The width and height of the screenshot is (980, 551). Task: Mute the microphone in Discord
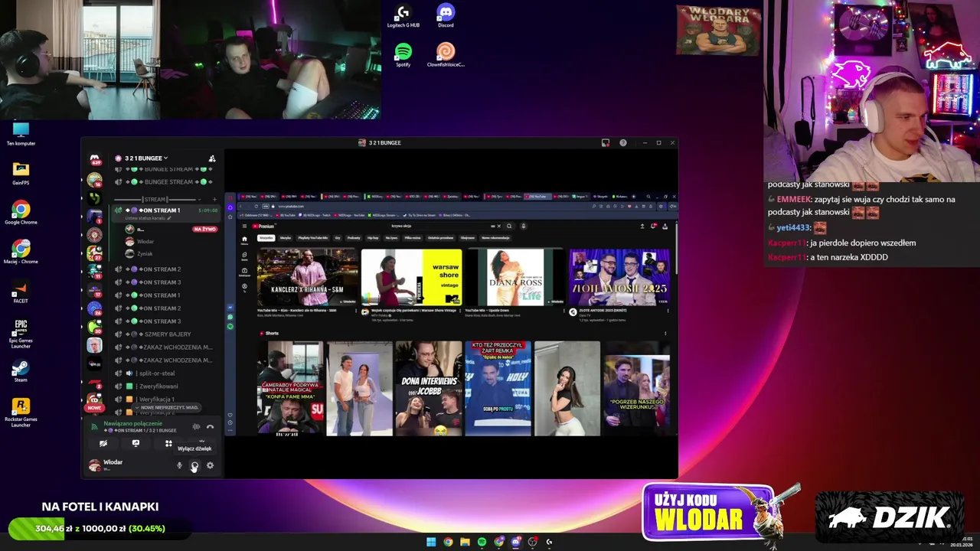tap(179, 465)
